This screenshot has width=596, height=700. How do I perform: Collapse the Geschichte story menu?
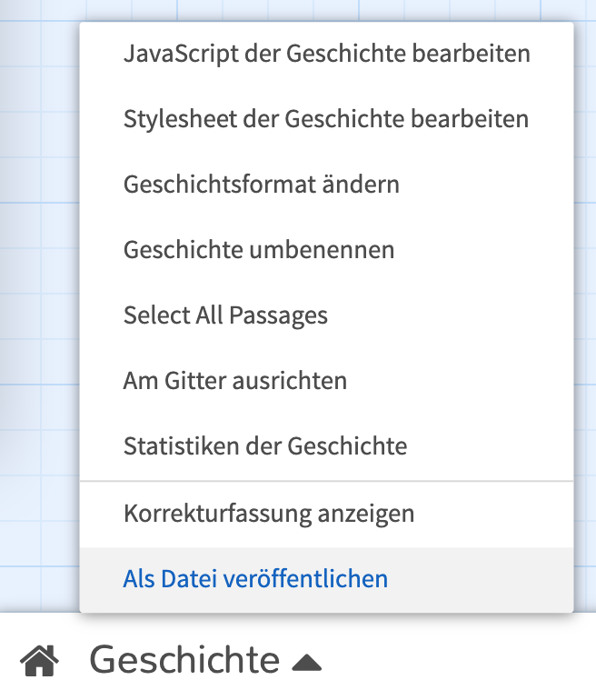[x=205, y=660]
